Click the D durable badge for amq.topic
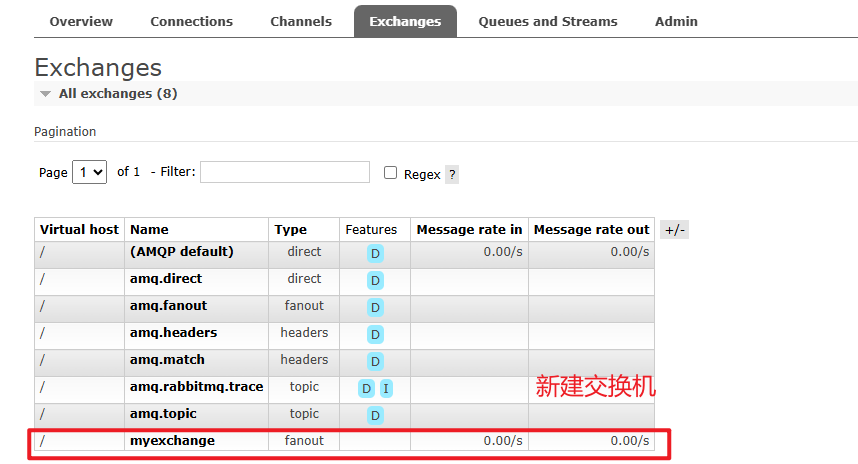The image size is (858, 464). tap(375, 415)
